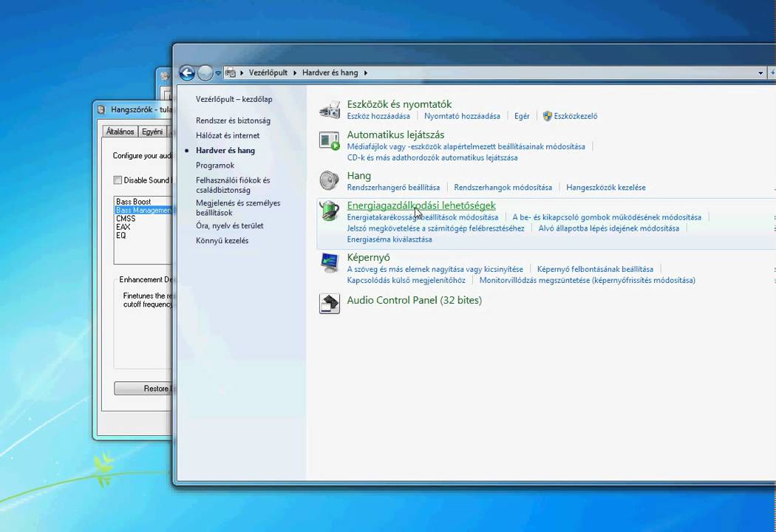Click the Audio Control Panel icon
This screenshot has width=776, height=532.
coord(330,304)
